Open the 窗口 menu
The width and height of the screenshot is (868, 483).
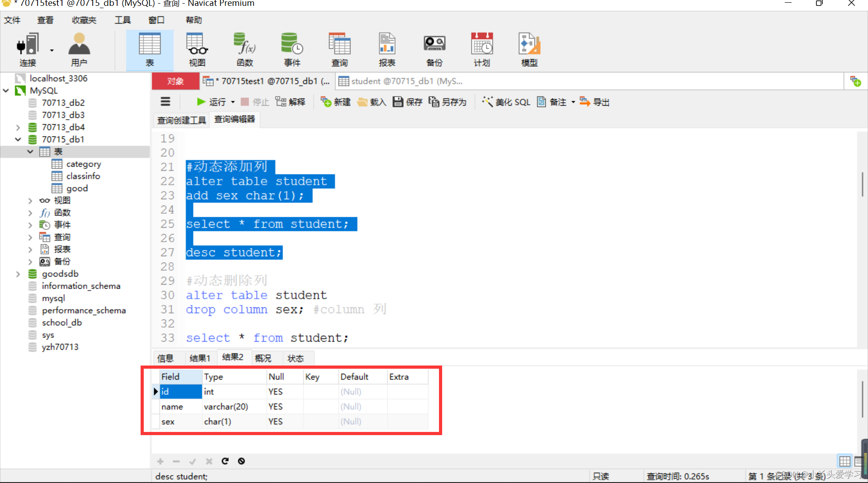click(156, 20)
